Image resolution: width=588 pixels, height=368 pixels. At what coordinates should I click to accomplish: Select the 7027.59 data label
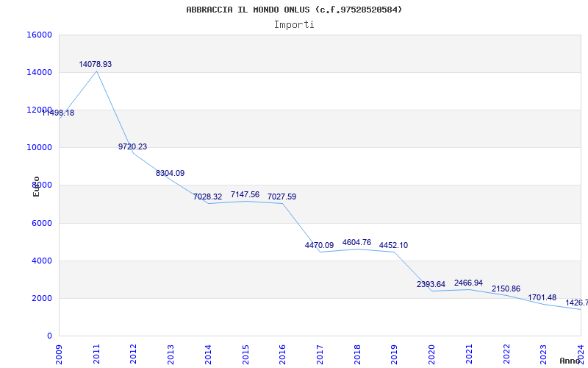tap(282, 197)
